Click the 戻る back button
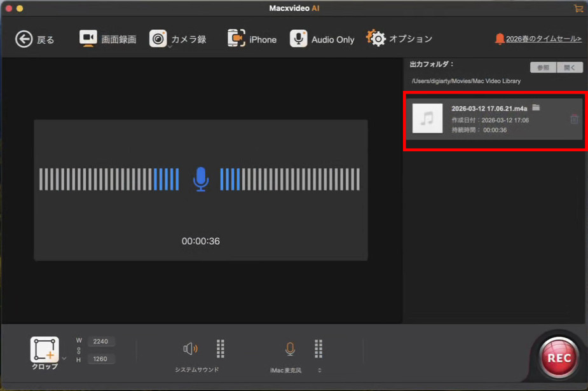 click(33, 39)
